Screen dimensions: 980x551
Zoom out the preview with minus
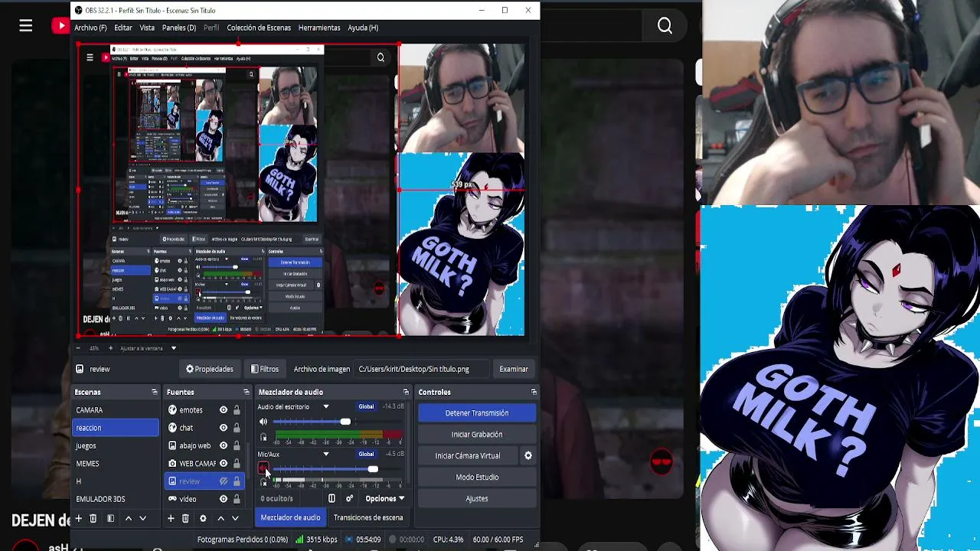pyautogui.click(x=78, y=348)
